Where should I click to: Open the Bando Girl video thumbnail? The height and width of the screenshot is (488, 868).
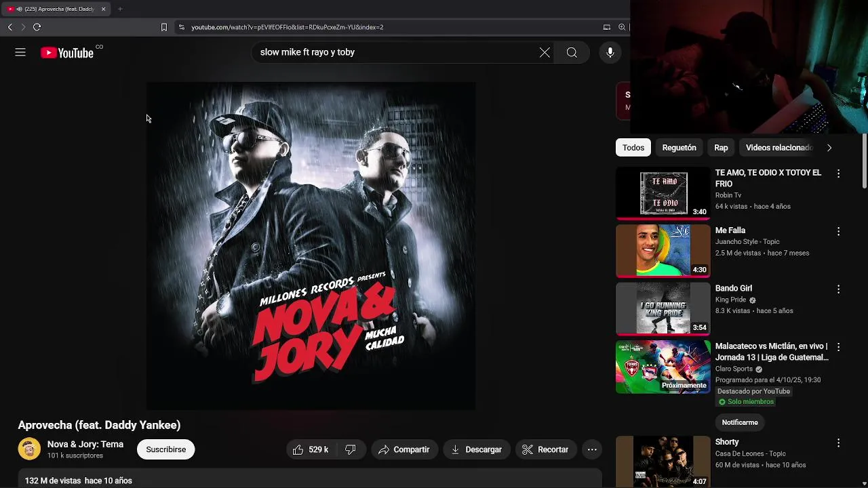663,309
